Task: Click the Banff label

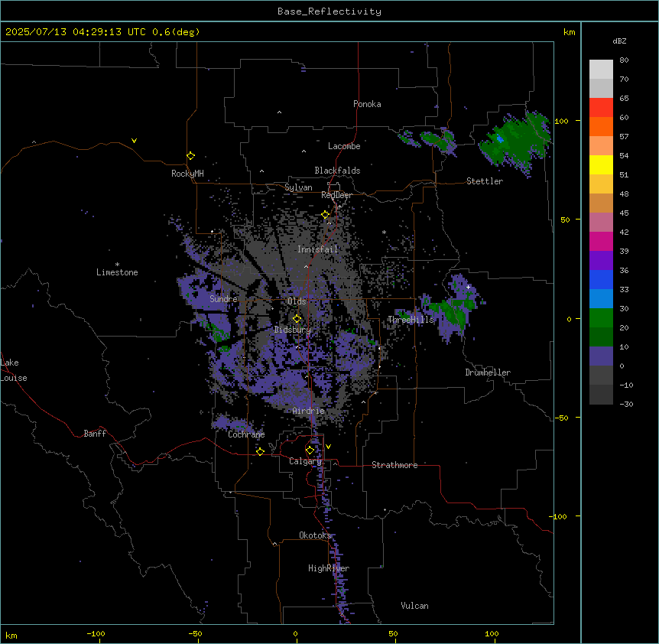Action: click(95, 434)
